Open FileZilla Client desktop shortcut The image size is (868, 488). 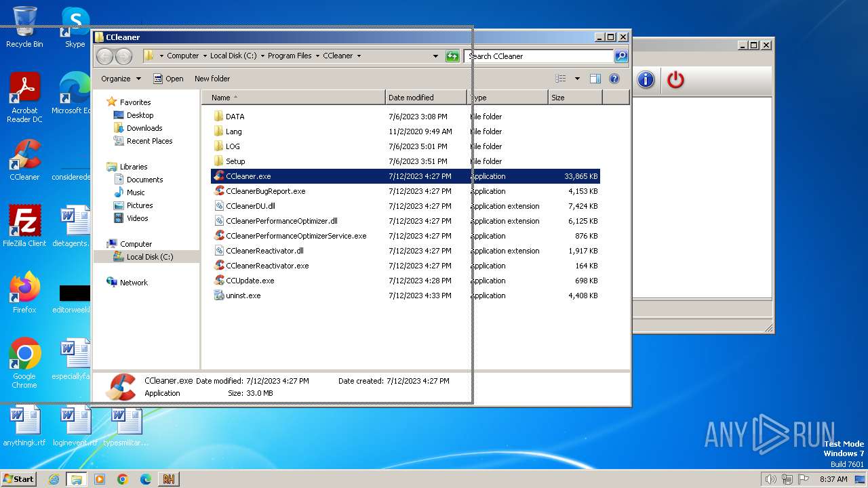click(24, 226)
